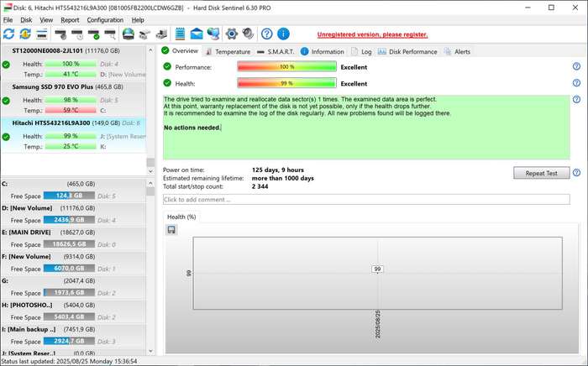Image resolution: width=588 pixels, height=366 pixels.
Task: Select the Health (%) graph tab
Action: coord(181,217)
